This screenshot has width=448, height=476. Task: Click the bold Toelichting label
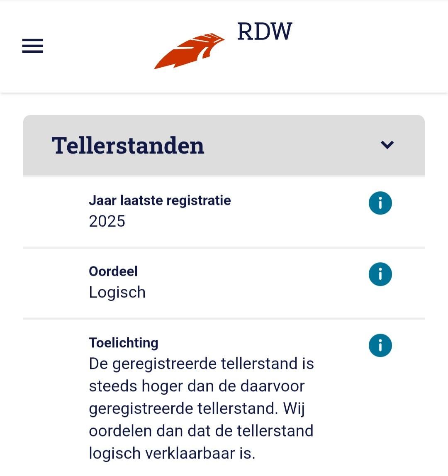tap(124, 343)
